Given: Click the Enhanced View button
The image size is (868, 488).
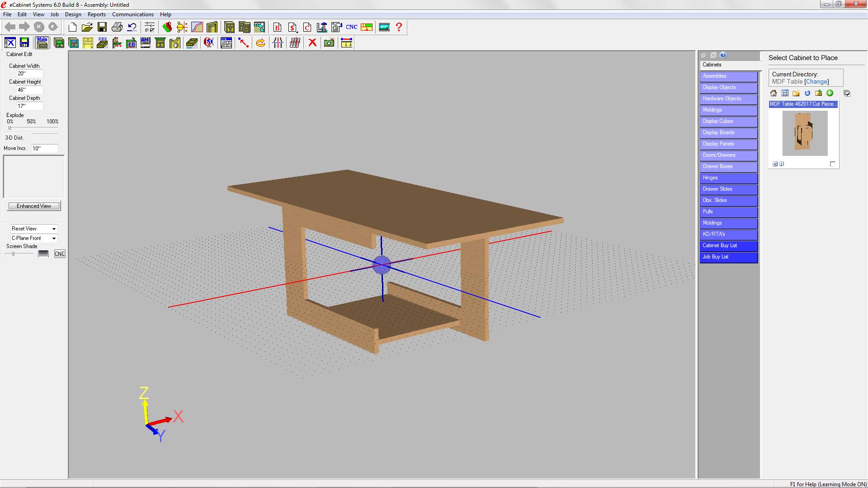Looking at the screenshot, I should point(34,206).
